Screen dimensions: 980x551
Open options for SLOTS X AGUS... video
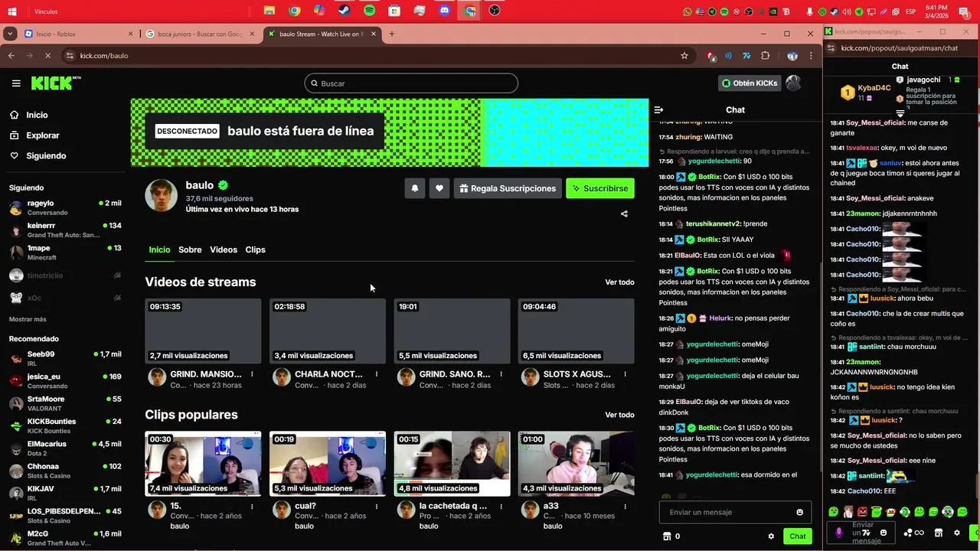(626, 374)
